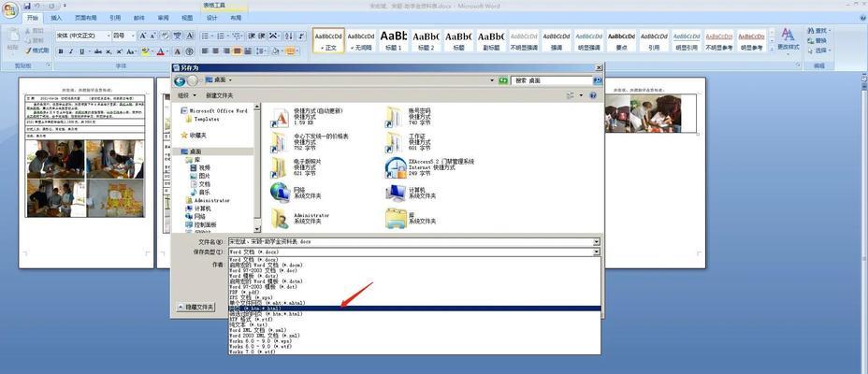Image resolution: width=868 pixels, height=374 pixels.
Task: Click the Sort icon in paragraph group
Action: (289, 36)
